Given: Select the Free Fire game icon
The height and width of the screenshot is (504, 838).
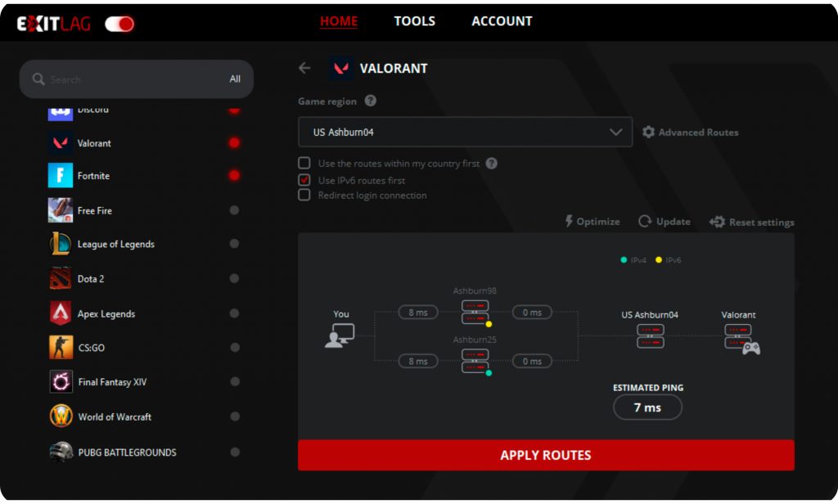Looking at the screenshot, I should pos(61,210).
